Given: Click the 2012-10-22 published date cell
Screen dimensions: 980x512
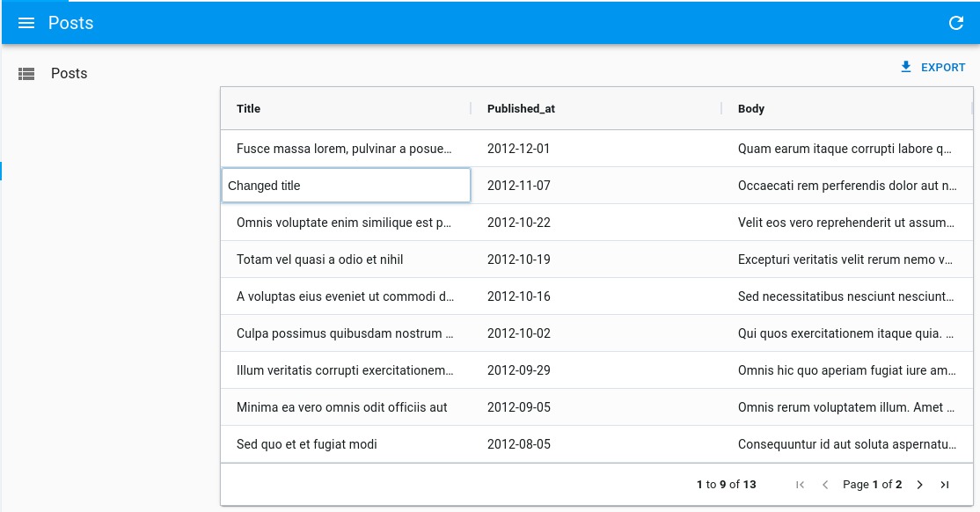Looking at the screenshot, I should pyautogui.click(x=519, y=223).
